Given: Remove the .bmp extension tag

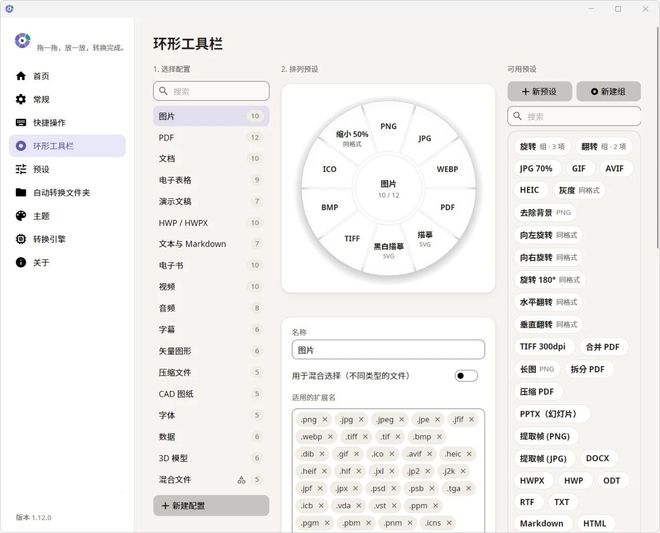Looking at the screenshot, I should (439, 437).
